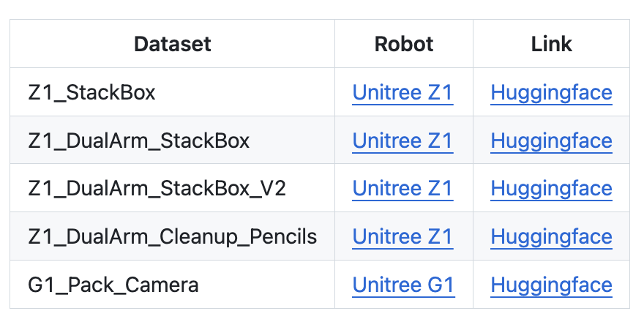Screen dimensions: 644x322
Task: Click the Link column header
Action: [x=551, y=44]
